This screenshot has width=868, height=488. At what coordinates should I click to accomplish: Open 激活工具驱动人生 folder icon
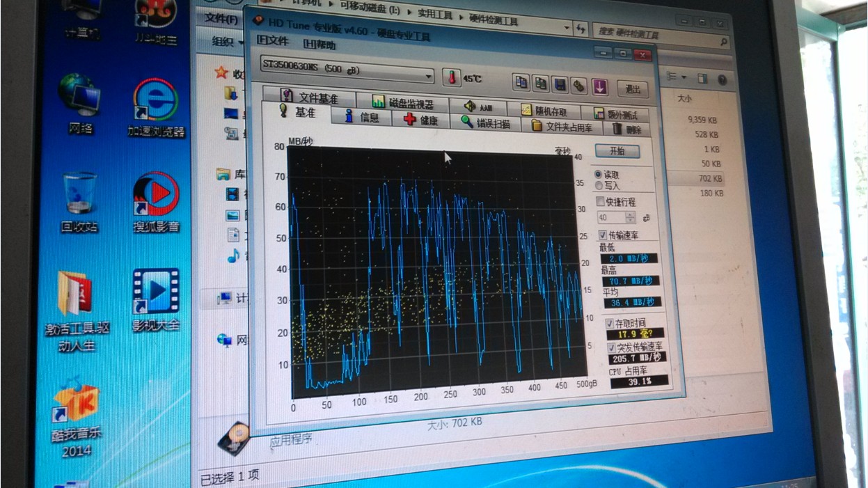[x=78, y=312]
